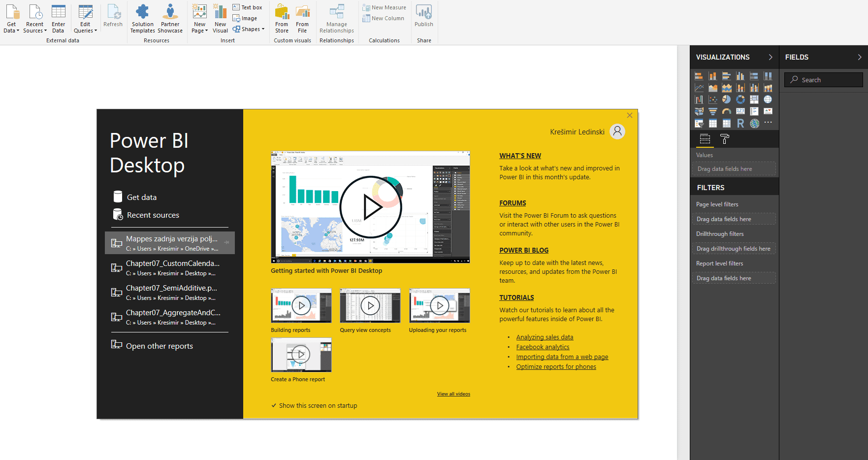Import a custom visual via ellipsis
The image size is (868, 460).
pyautogui.click(x=768, y=122)
